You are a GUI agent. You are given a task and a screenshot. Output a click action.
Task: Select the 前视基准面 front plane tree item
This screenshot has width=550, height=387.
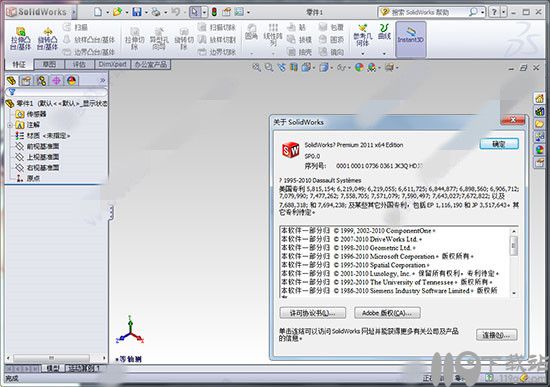37,146
